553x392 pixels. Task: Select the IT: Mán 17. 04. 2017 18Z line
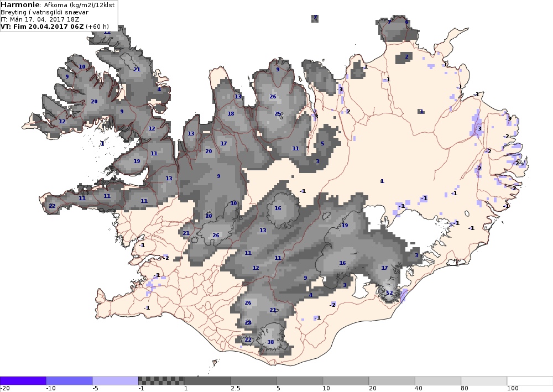click(40, 19)
